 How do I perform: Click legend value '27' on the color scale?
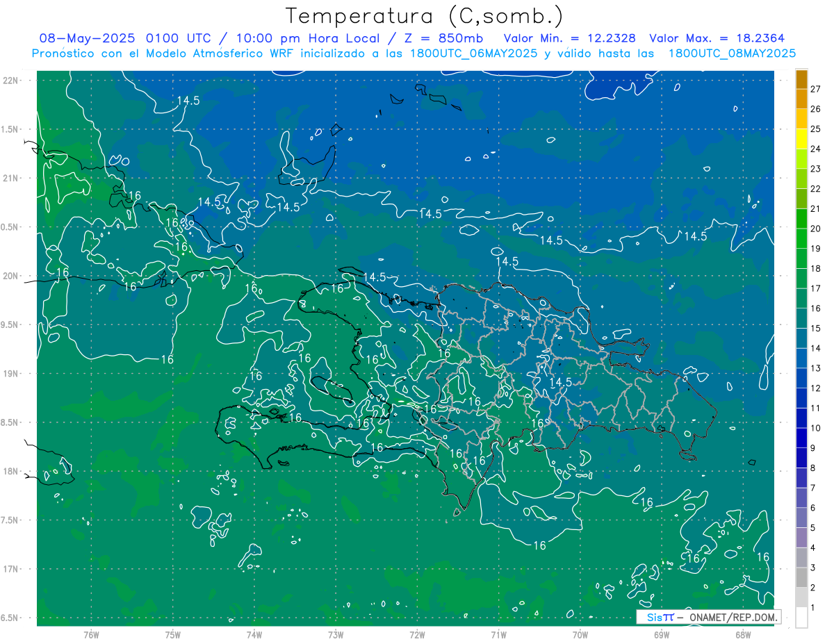click(816, 88)
